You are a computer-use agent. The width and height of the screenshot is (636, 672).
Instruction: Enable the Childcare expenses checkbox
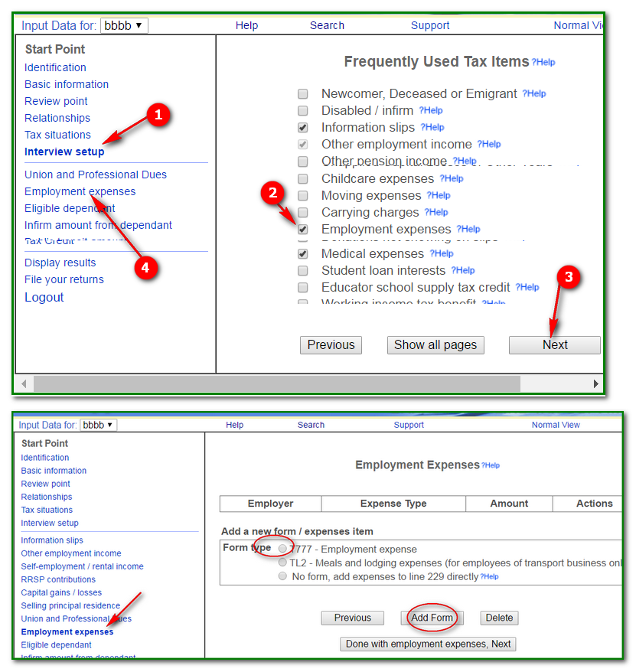[x=302, y=178]
